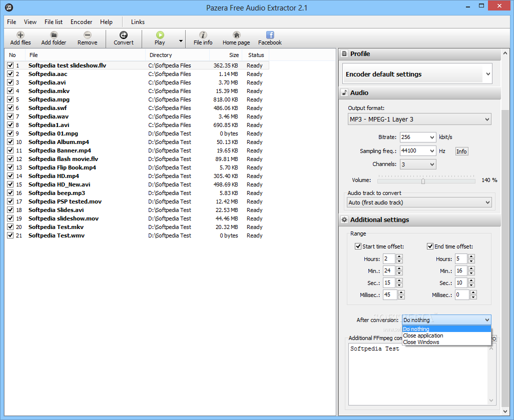Increase start offset Hours with up arrow
514x420 pixels.
coord(399,256)
